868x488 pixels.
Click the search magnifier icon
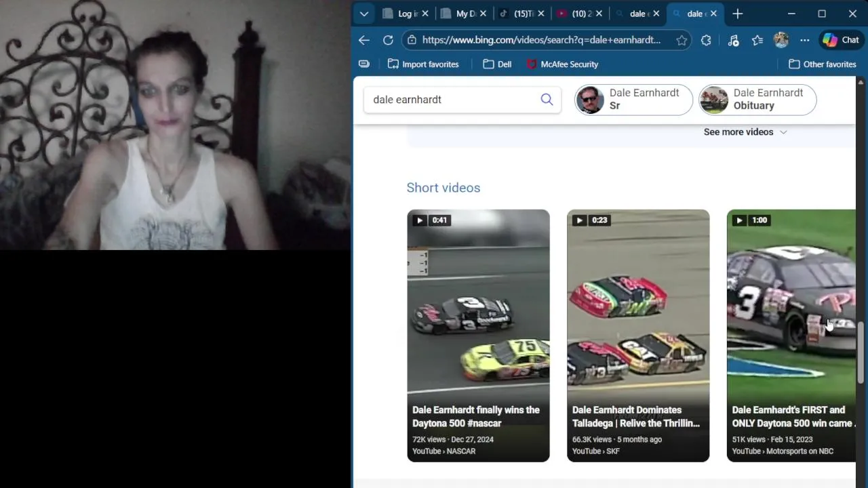click(x=547, y=100)
